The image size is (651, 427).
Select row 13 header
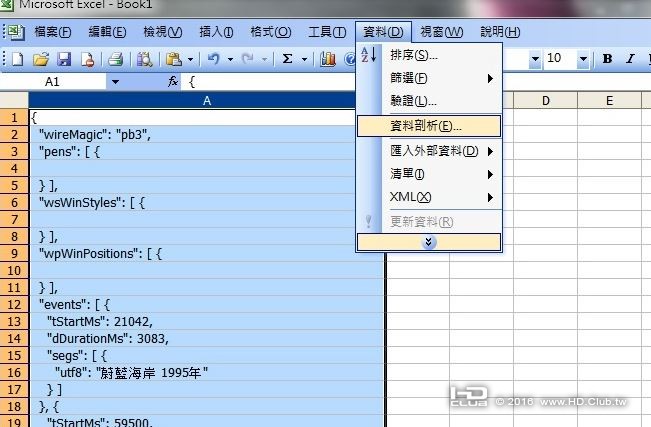click(14, 321)
